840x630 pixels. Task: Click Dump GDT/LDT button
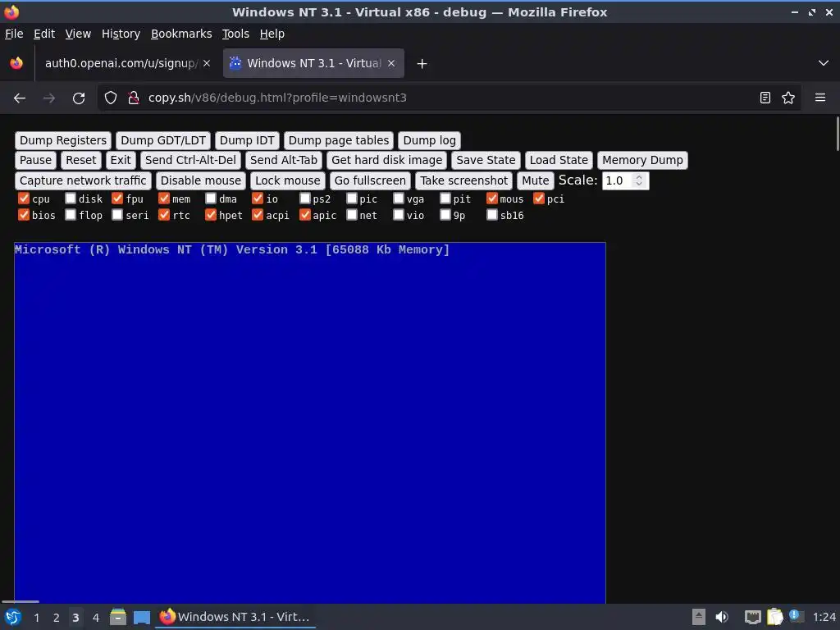(163, 140)
